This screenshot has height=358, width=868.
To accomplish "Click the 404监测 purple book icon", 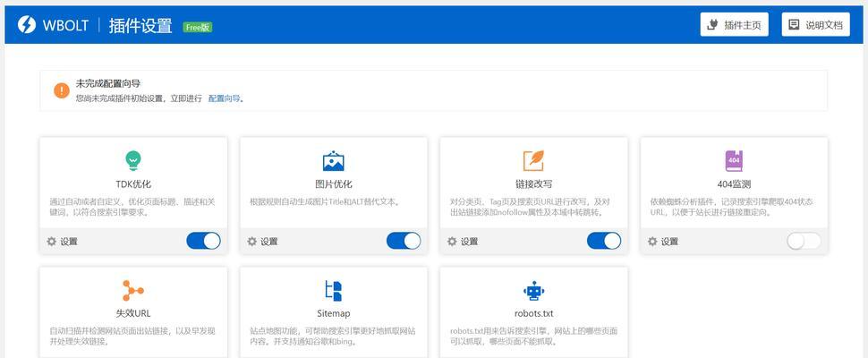I will (x=734, y=160).
